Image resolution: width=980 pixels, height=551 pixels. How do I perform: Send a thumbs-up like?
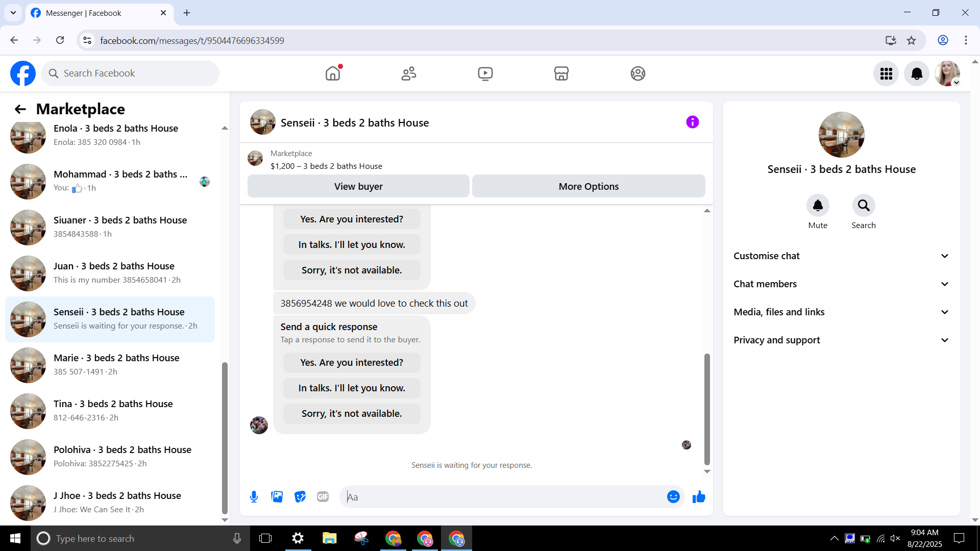pyautogui.click(x=699, y=497)
